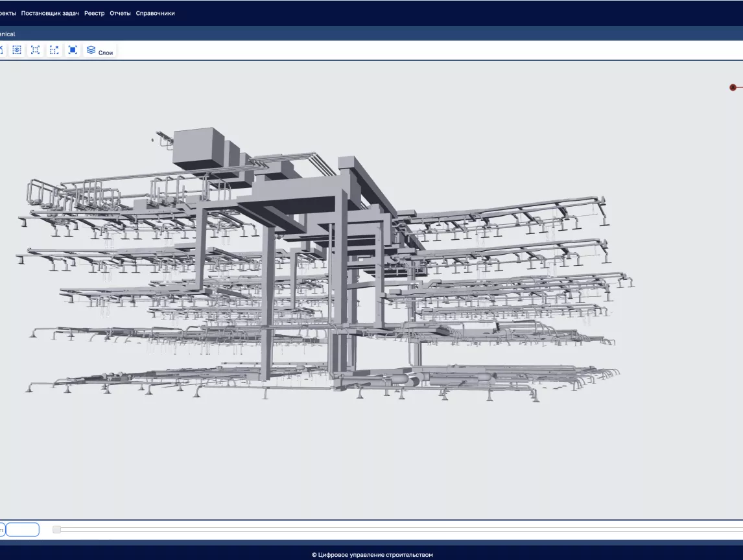Open the partially visible Проекты menu

(x=8, y=13)
